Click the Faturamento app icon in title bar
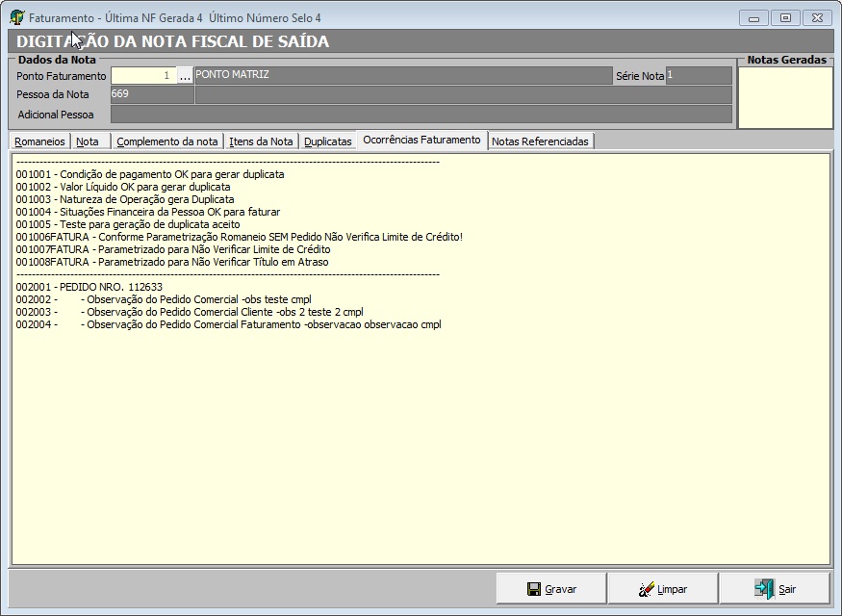This screenshot has width=842, height=616. coord(16,17)
